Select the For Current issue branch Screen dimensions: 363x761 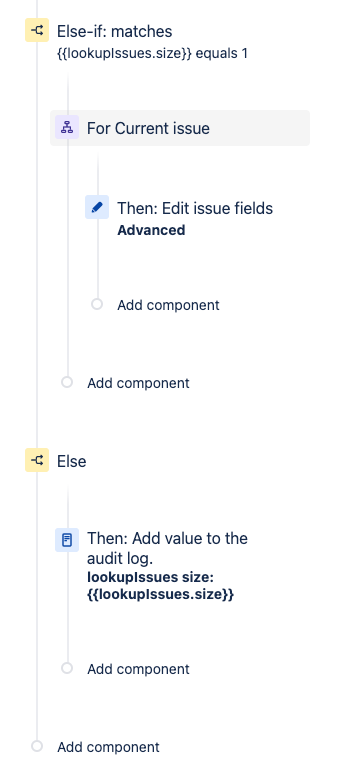(180, 128)
